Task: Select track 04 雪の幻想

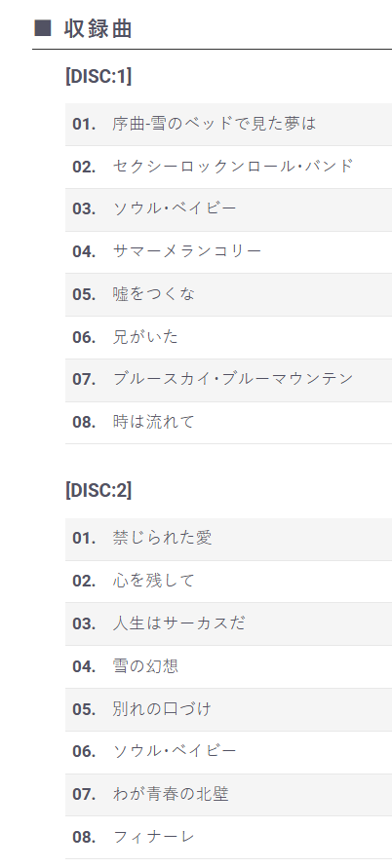Action: (x=228, y=666)
